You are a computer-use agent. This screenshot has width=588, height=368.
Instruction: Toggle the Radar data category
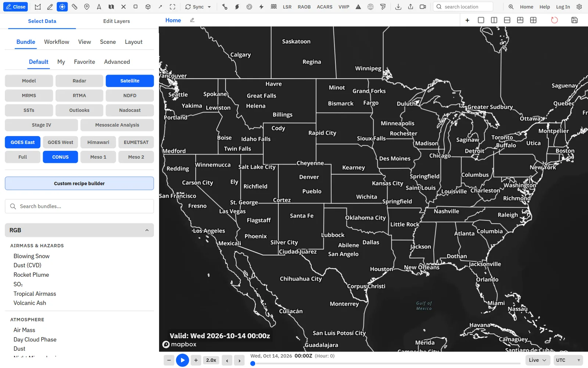(x=79, y=81)
